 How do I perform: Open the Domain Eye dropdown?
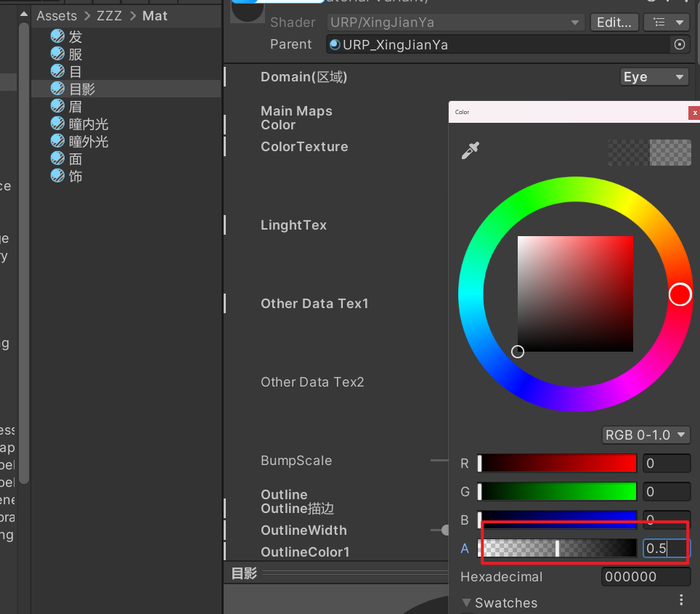[654, 77]
